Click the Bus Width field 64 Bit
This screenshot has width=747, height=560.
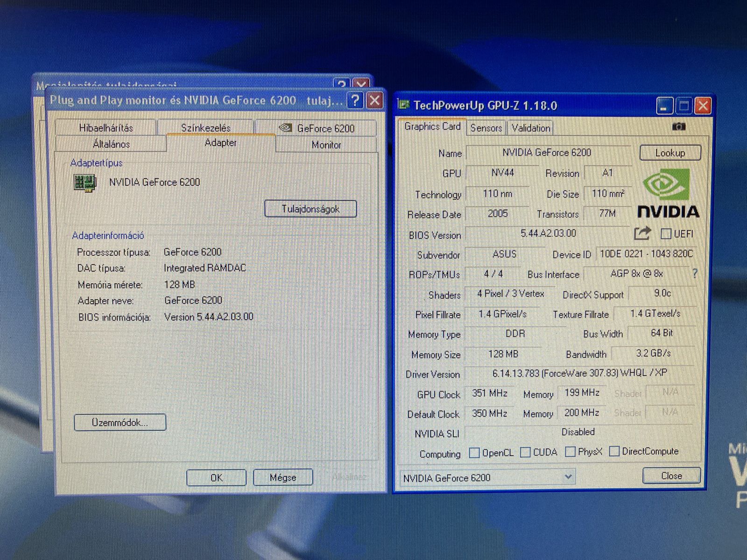[662, 333]
